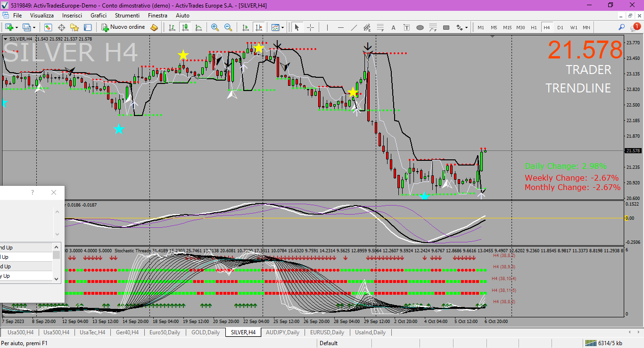Switch to W1 timeframe
This screenshot has width=644, height=348.
pyautogui.click(x=573, y=27)
